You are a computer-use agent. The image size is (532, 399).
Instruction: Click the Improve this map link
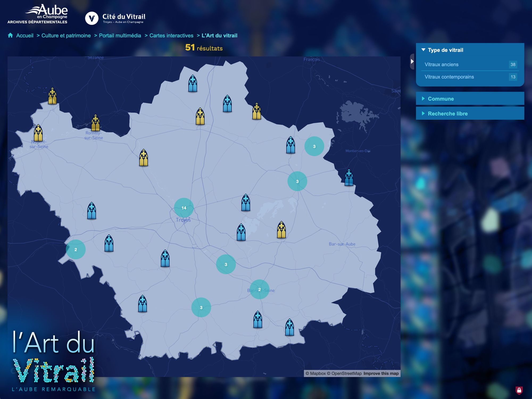pos(381,373)
